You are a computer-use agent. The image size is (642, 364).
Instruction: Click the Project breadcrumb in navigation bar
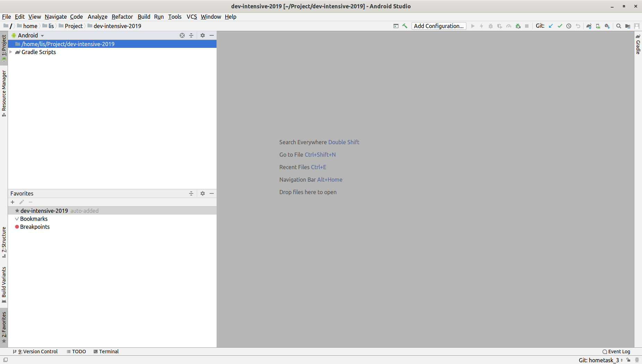[x=71, y=26]
